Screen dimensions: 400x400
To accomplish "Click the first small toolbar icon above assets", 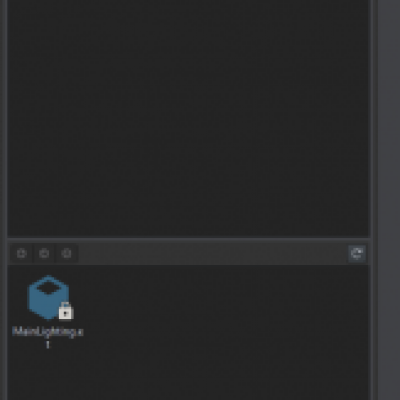I will click(22, 253).
